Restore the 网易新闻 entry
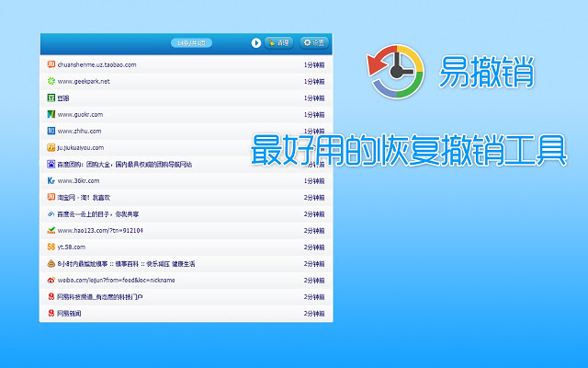588x368 pixels. 72,313
